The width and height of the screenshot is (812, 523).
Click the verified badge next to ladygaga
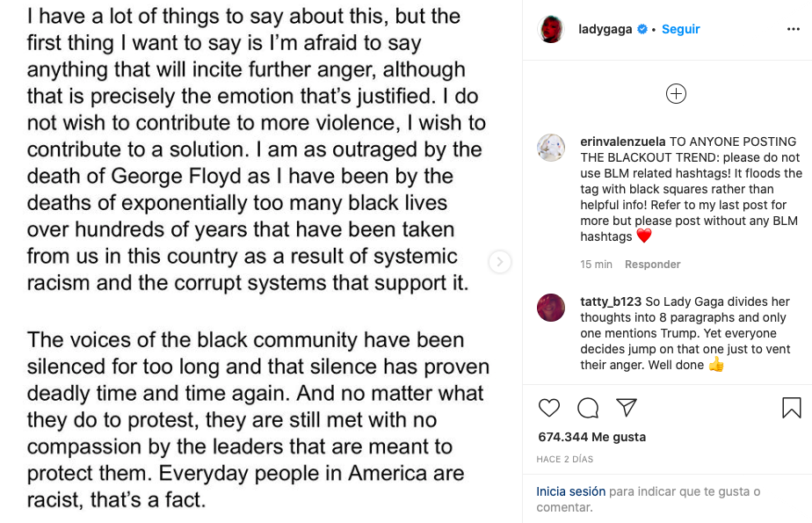[643, 29]
